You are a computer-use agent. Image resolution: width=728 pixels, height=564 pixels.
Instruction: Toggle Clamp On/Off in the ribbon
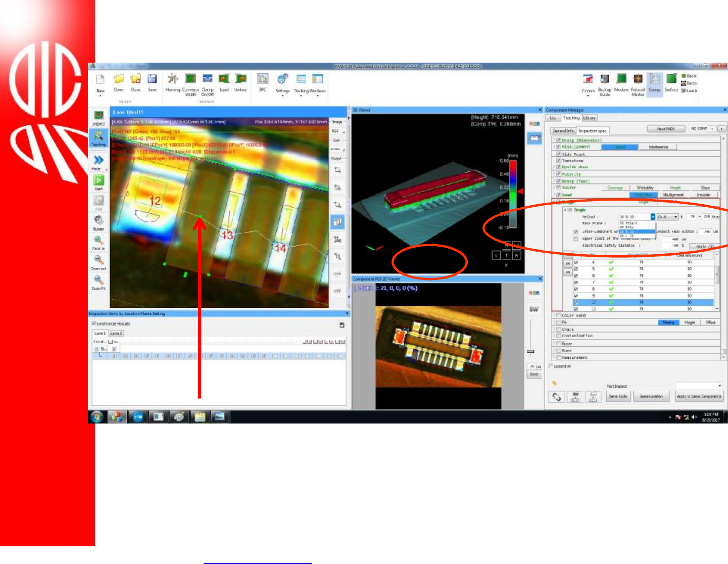pos(207,84)
